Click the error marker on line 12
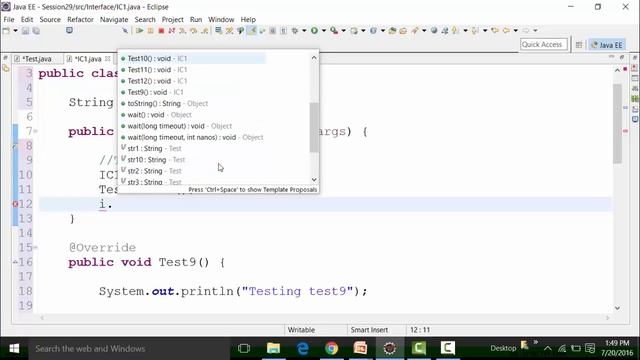This screenshot has width=640, height=360. (15, 204)
